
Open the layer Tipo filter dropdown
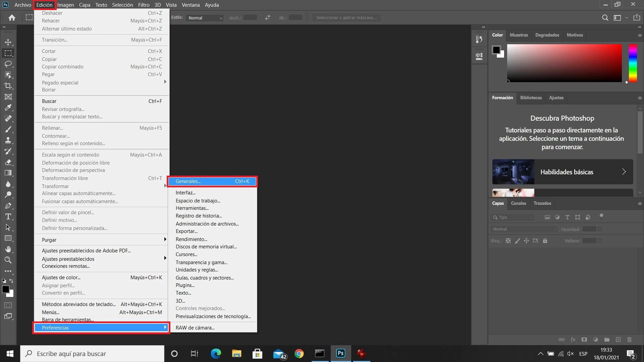tap(513, 218)
